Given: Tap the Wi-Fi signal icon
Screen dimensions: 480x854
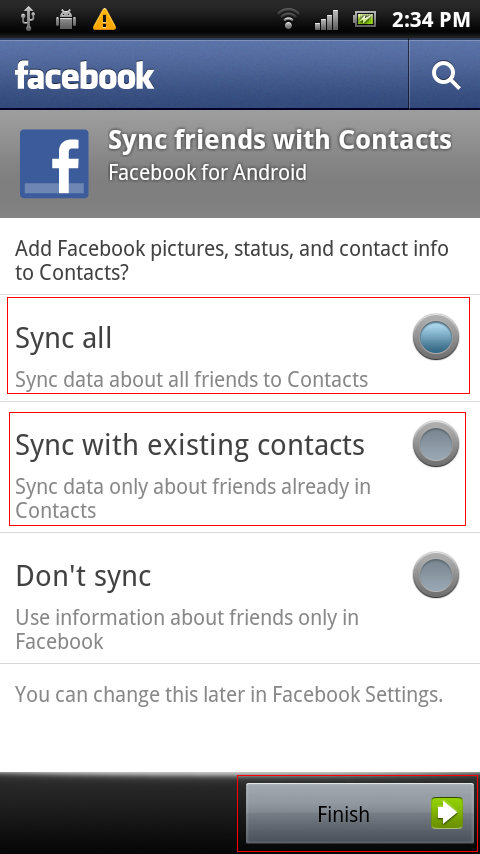Looking at the screenshot, I should [x=287, y=20].
